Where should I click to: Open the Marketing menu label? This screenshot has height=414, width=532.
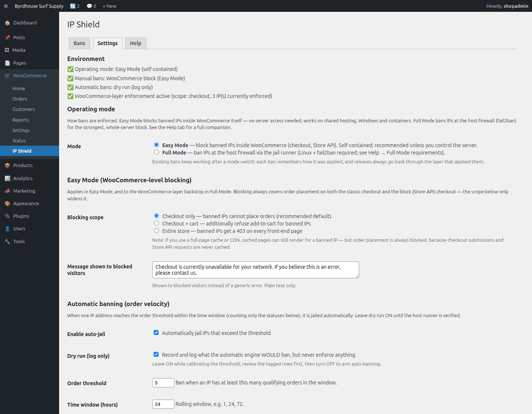point(24,191)
